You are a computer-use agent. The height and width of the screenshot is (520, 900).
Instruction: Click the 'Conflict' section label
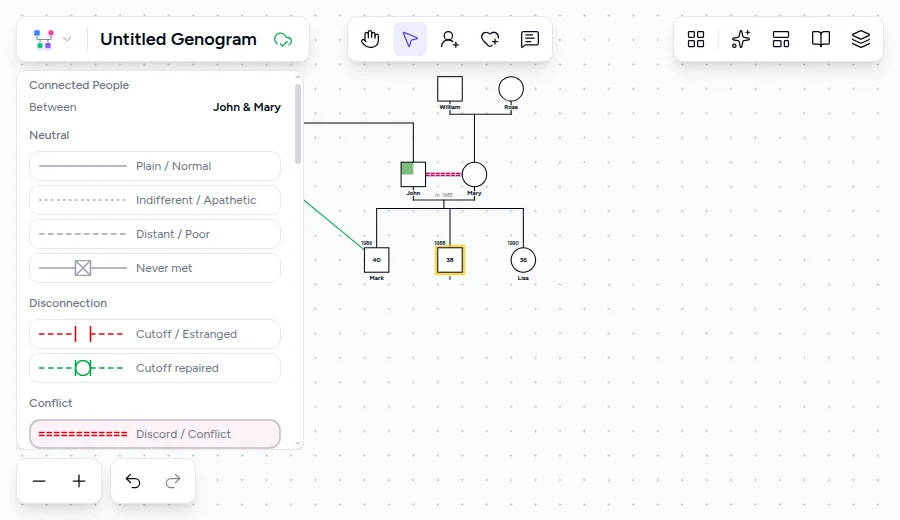coord(51,403)
